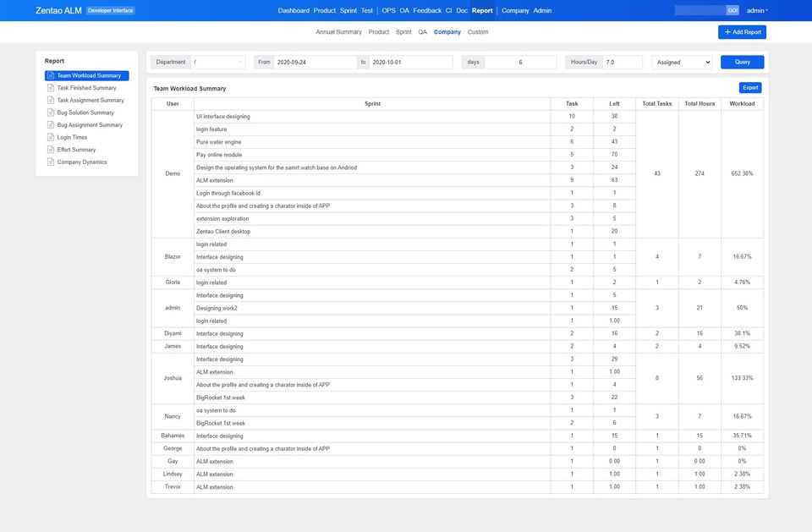Click the Export button

pyautogui.click(x=749, y=88)
